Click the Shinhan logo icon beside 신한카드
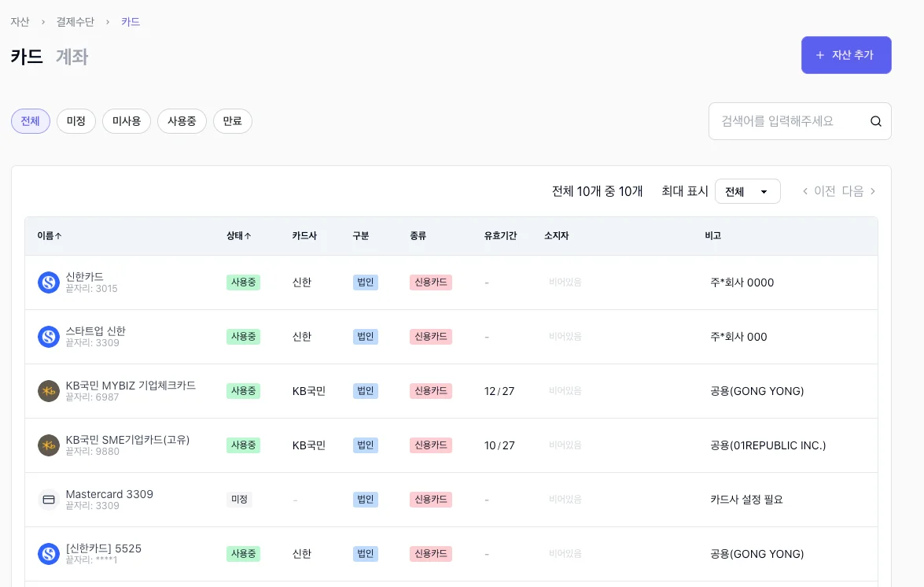The height and width of the screenshot is (587, 924). 49,282
